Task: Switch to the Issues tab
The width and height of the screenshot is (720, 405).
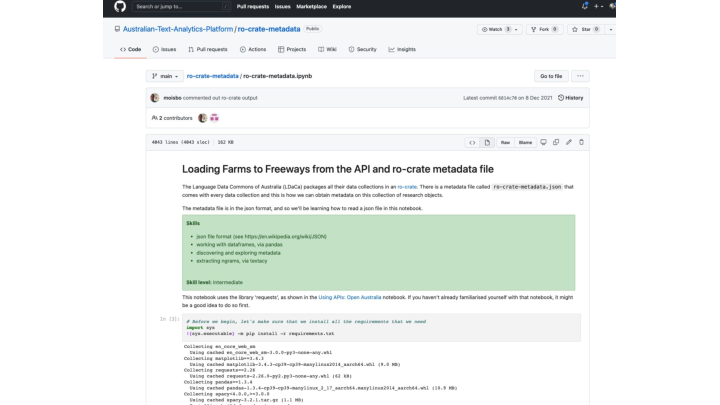Action: (165, 49)
